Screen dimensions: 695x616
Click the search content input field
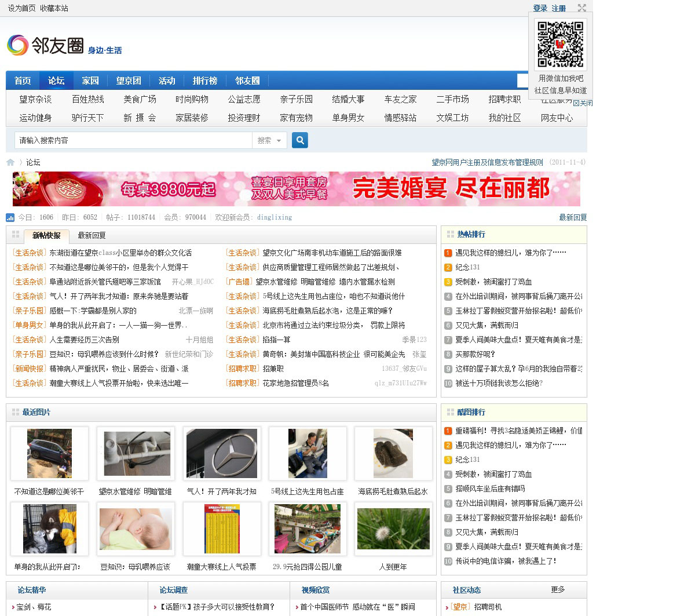point(133,140)
